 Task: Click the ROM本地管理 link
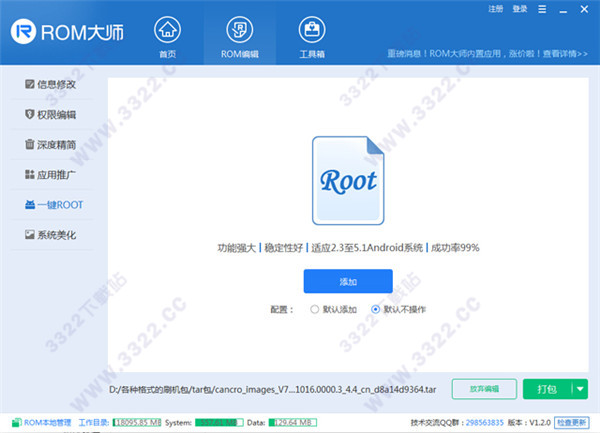(x=47, y=423)
